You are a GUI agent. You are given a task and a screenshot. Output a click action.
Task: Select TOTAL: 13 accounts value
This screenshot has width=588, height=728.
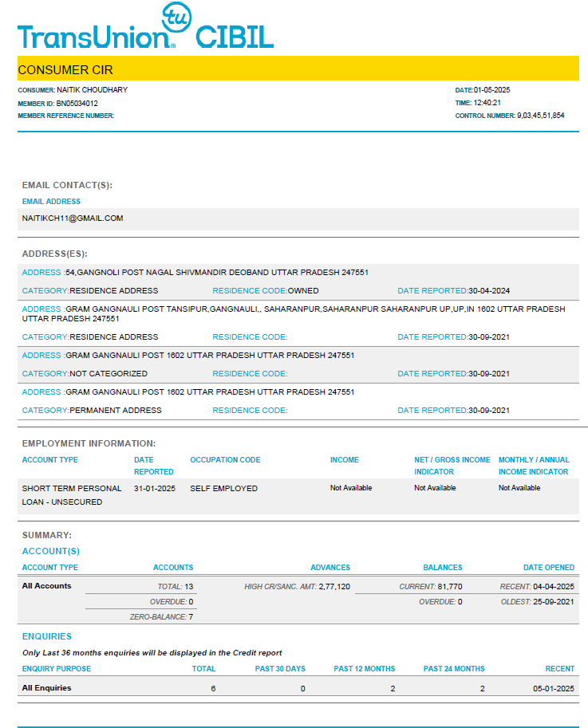pos(176,586)
